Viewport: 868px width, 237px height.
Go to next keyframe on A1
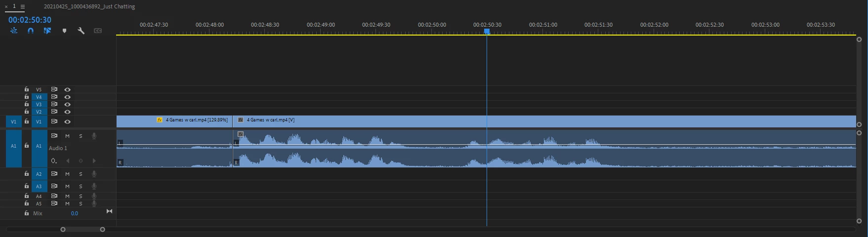click(x=94, y=161)
